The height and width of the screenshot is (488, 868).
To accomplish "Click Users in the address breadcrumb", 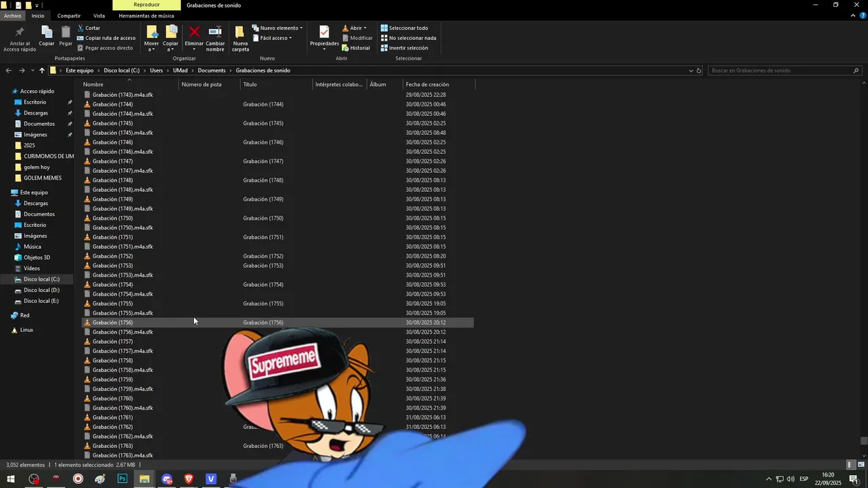I will point(156,70).
